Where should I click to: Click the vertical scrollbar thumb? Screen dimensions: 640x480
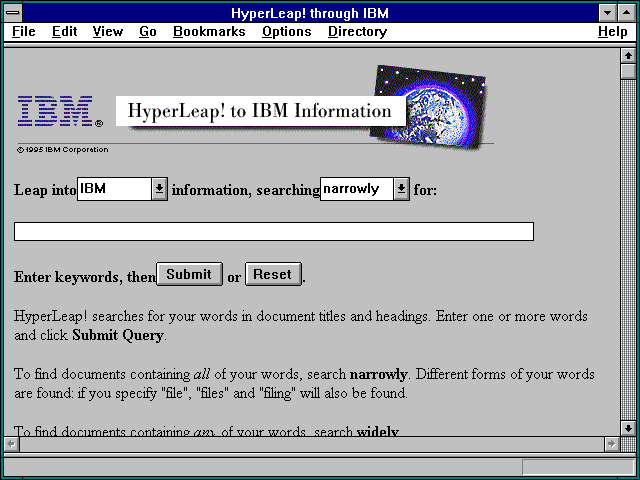(628, 71)
